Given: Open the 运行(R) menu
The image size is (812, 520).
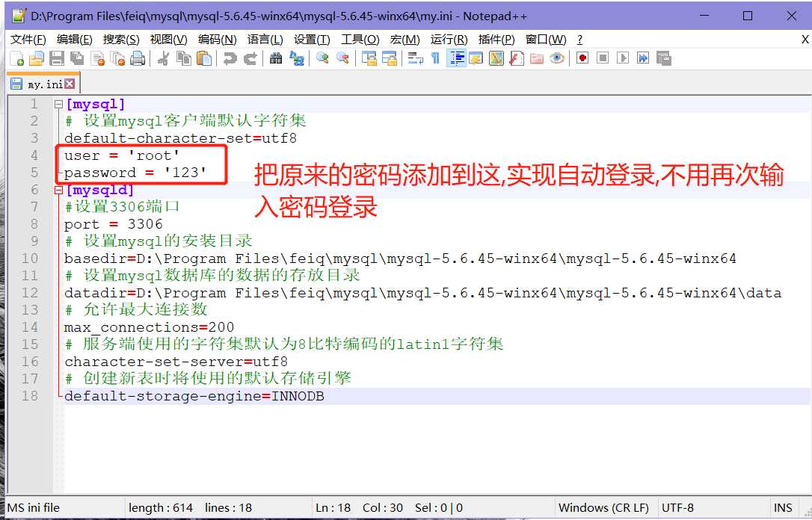Looking at the screenshot, I should click(449, 40).
